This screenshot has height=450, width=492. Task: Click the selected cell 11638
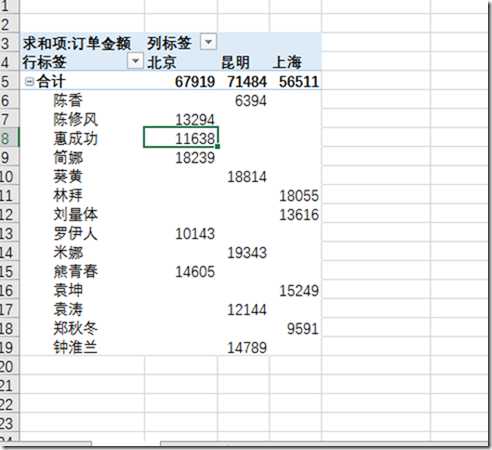(181, 137)
